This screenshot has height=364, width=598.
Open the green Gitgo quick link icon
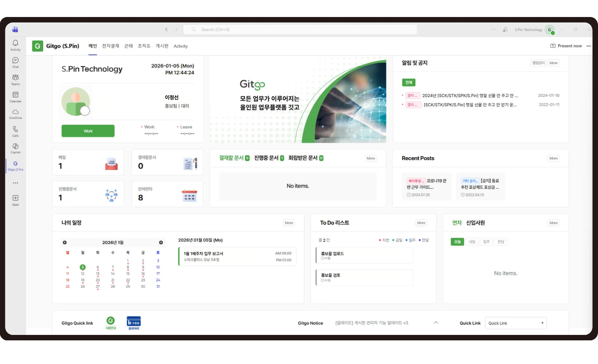coord(111,321)
